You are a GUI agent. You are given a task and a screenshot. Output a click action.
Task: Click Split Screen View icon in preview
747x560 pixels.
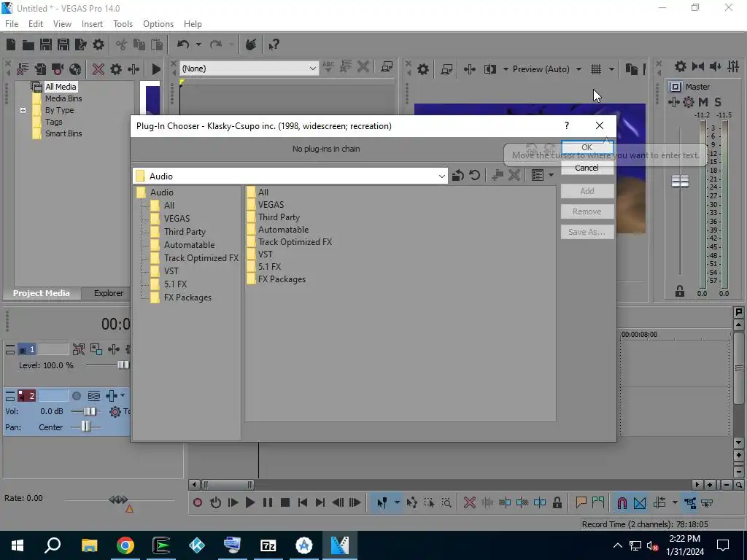pos(489,69)
